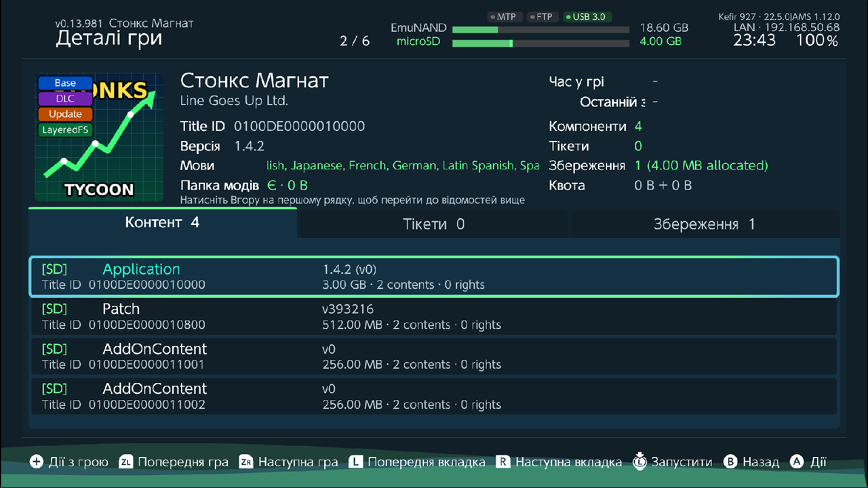Click the Update badge on game cover

click(x=65, y=115)
